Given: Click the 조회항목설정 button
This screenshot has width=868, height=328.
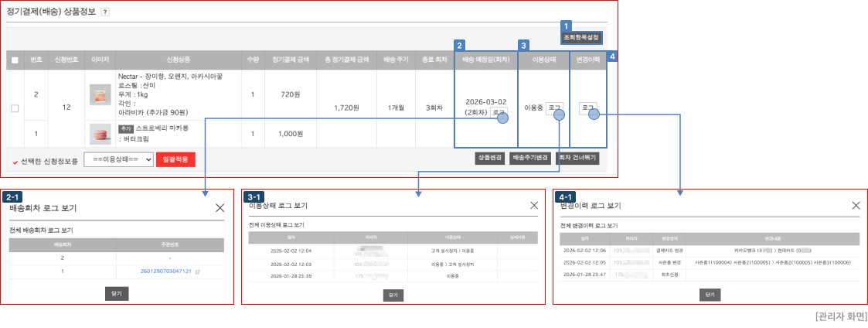Looking at the screenshot, I should [x=580, y=37].
